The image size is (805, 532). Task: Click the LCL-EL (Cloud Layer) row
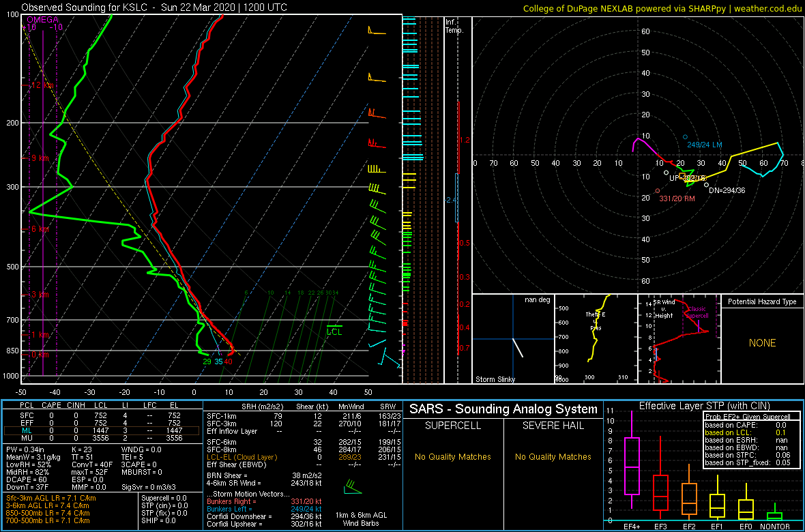coord(304,457)
